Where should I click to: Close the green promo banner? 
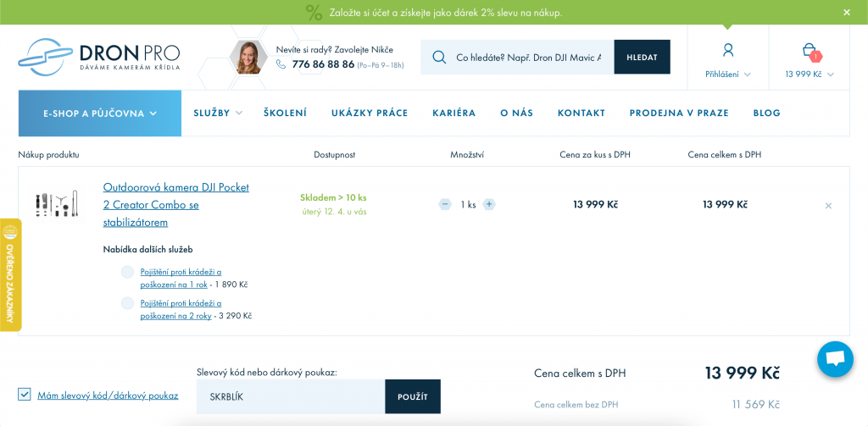(x=847, y=12)
